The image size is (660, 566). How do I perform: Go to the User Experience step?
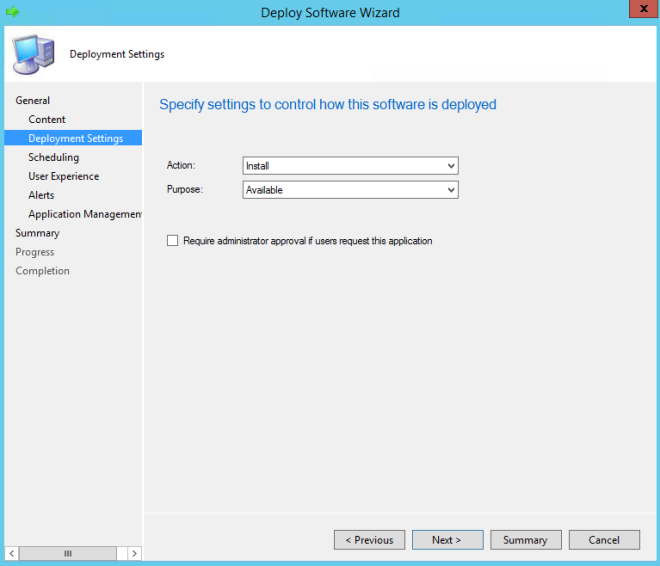tap(64, 176)
